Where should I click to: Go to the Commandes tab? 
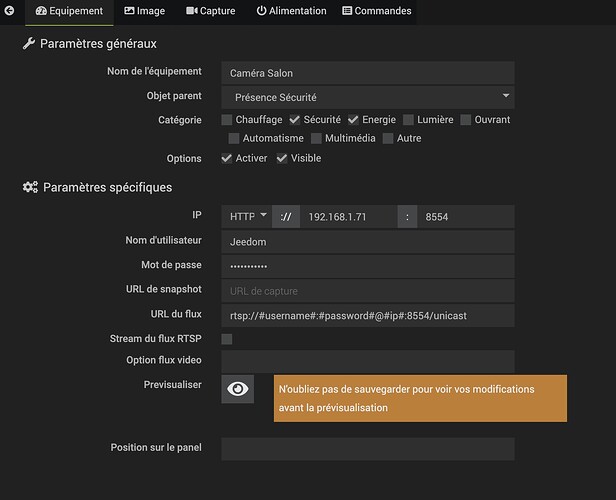376,11
